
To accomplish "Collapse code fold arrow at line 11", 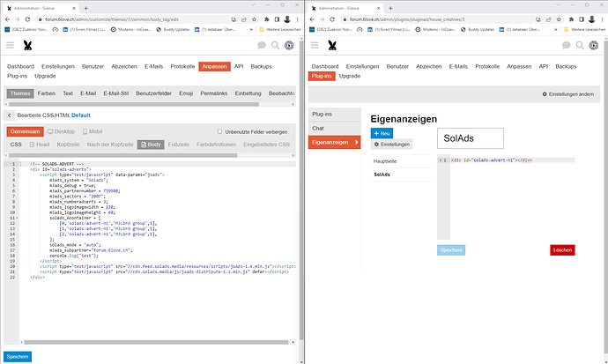I will [17, 218].
